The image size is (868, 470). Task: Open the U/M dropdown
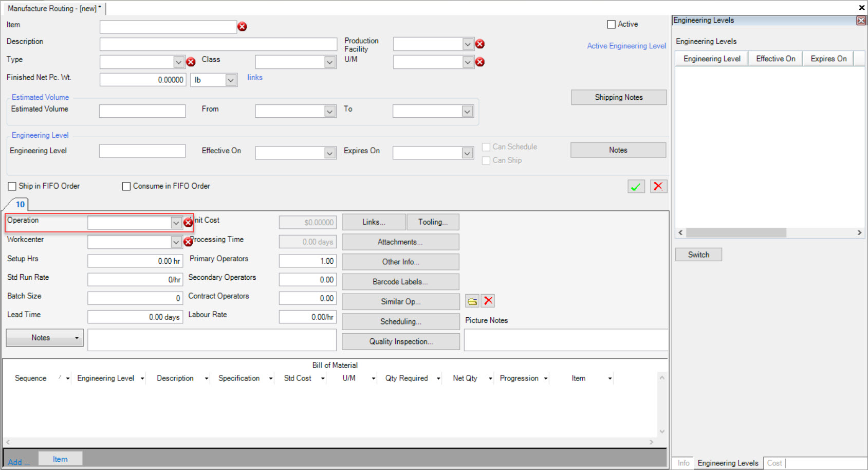pyautogui.click(x=468, y=62)
